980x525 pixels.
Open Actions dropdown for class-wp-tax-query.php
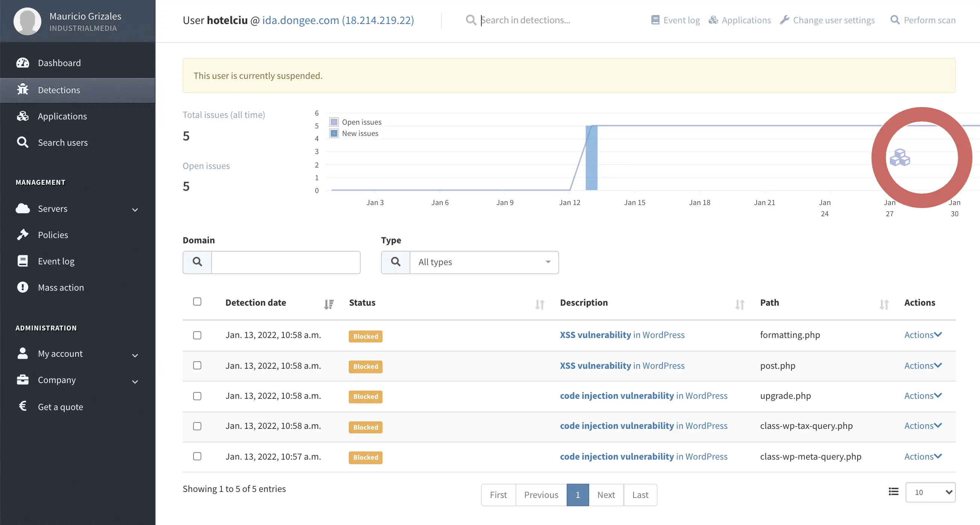tap(923, 426)
